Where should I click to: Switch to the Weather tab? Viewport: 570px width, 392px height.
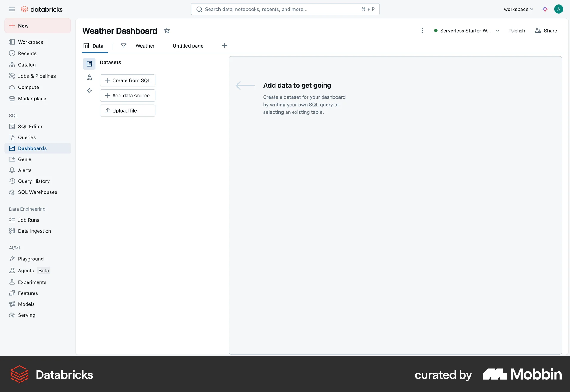click(x=145, y=46)
